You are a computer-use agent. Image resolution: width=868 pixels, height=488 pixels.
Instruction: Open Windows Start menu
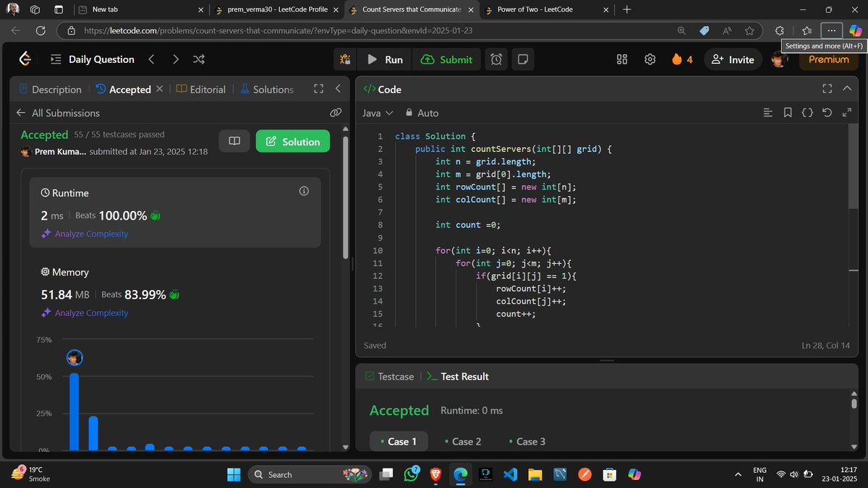234,474
